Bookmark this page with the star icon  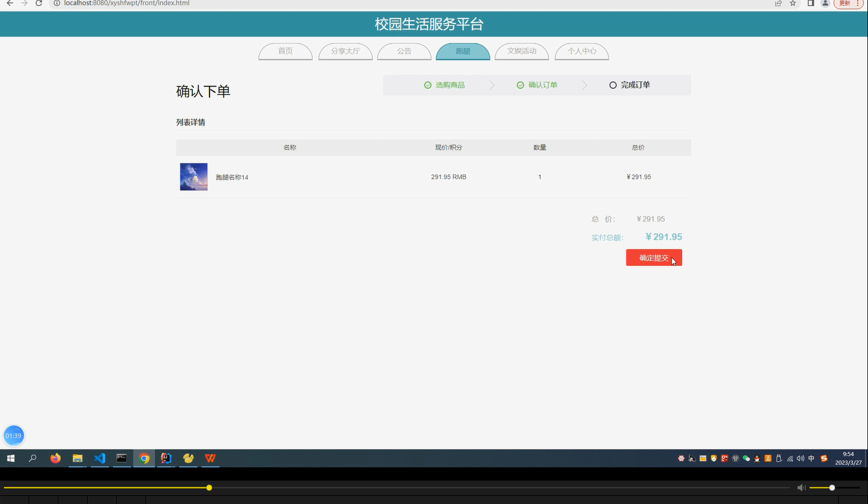(792, 3)
